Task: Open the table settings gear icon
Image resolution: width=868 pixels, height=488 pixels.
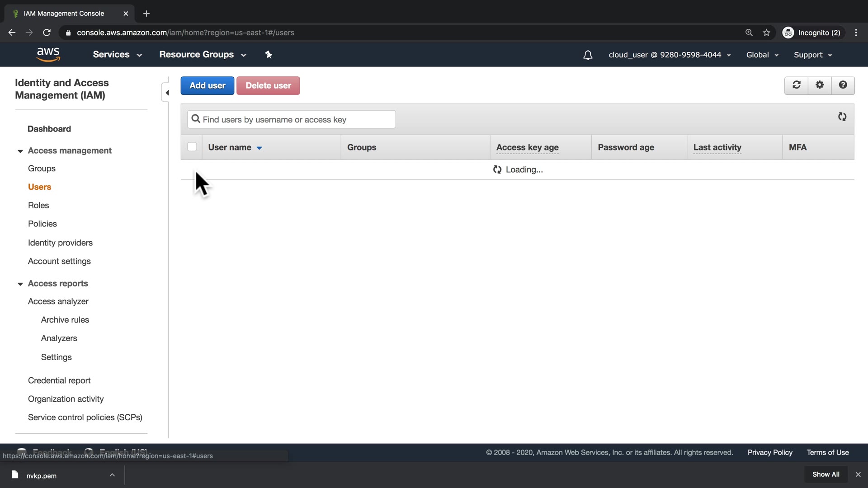Action: tap(820, 85)
